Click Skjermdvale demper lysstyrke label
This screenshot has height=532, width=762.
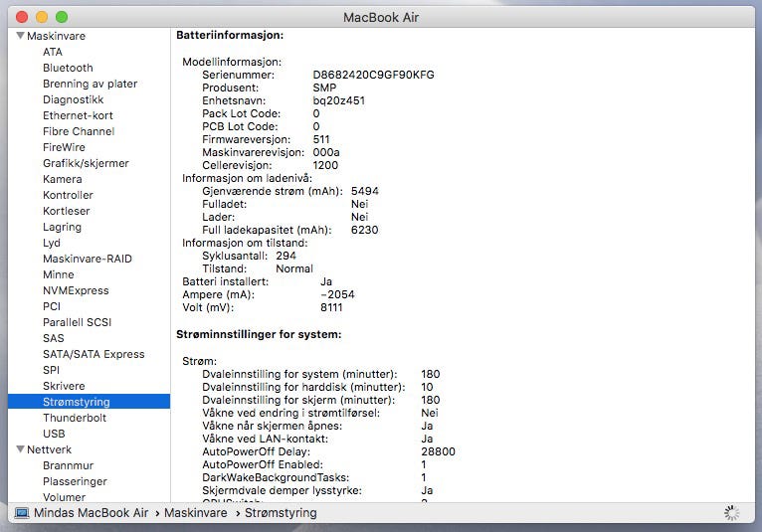(x=282, y=490)
